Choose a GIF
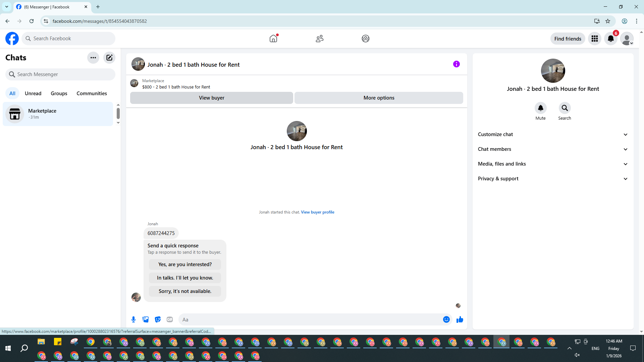This screenshot has width=644, height=362. (x=170, y=319)
